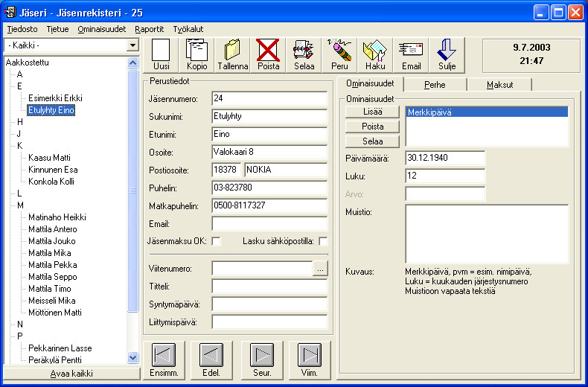The height and width of the screenshot is (387, 588).
Task: Select Möttönen Matti in the tree
Action: 55,313
